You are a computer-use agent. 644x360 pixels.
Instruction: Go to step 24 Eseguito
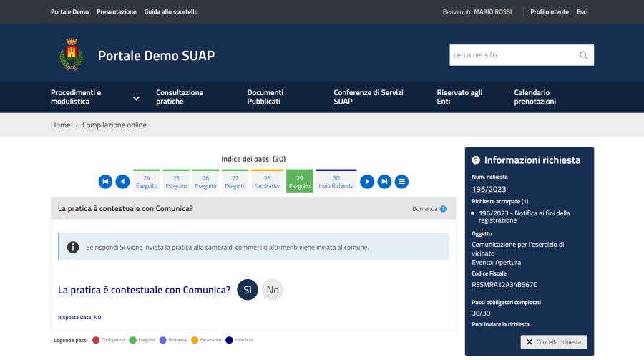pos(147,182)
